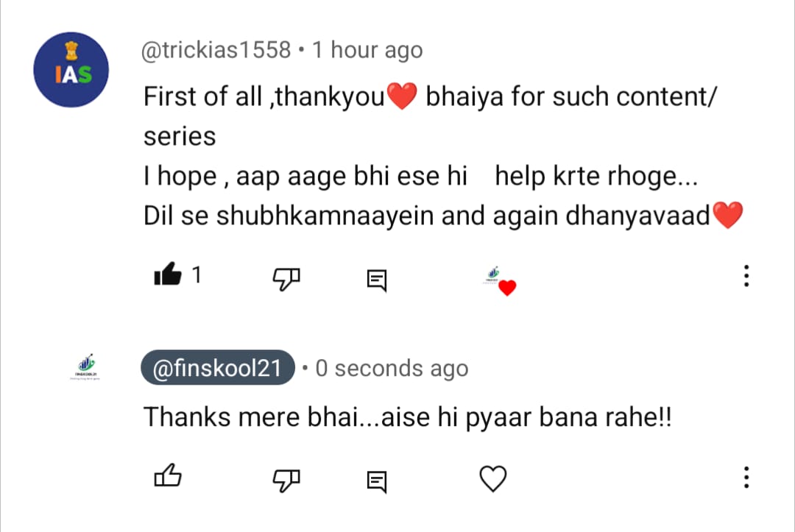Click the "0 seconds ago" timestamp
This screenshot has width=795, height=532.
point(392,369)
